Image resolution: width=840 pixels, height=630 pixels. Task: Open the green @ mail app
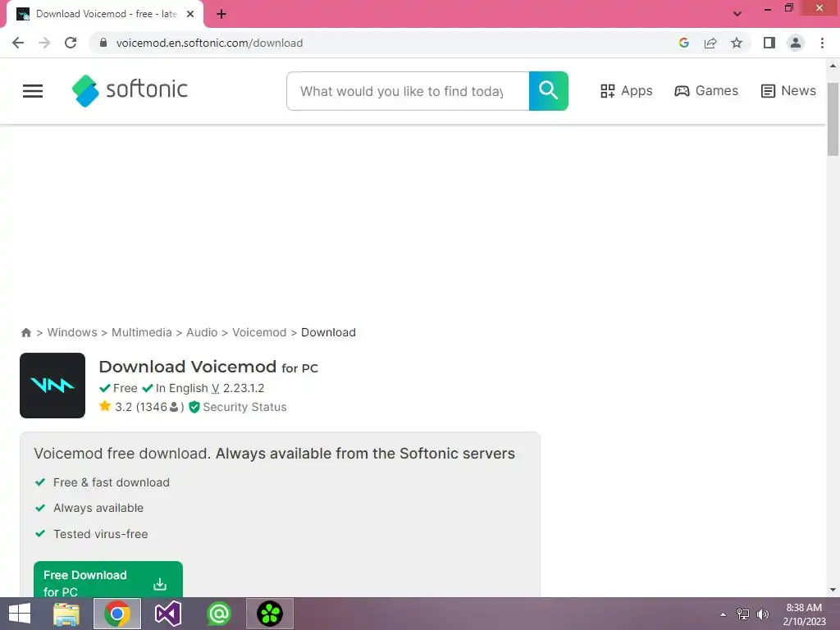coord(218,614)
